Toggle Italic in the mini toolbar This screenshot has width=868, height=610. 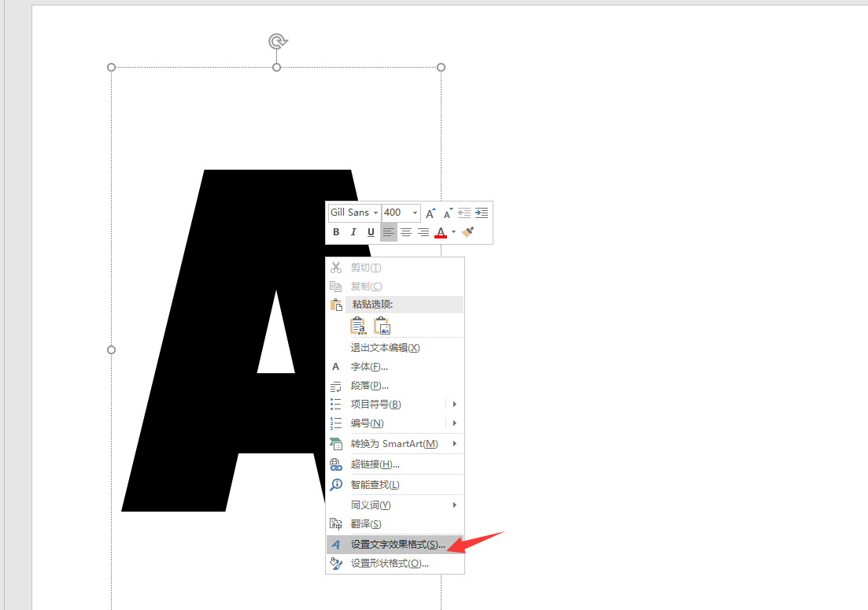(353, 232)
